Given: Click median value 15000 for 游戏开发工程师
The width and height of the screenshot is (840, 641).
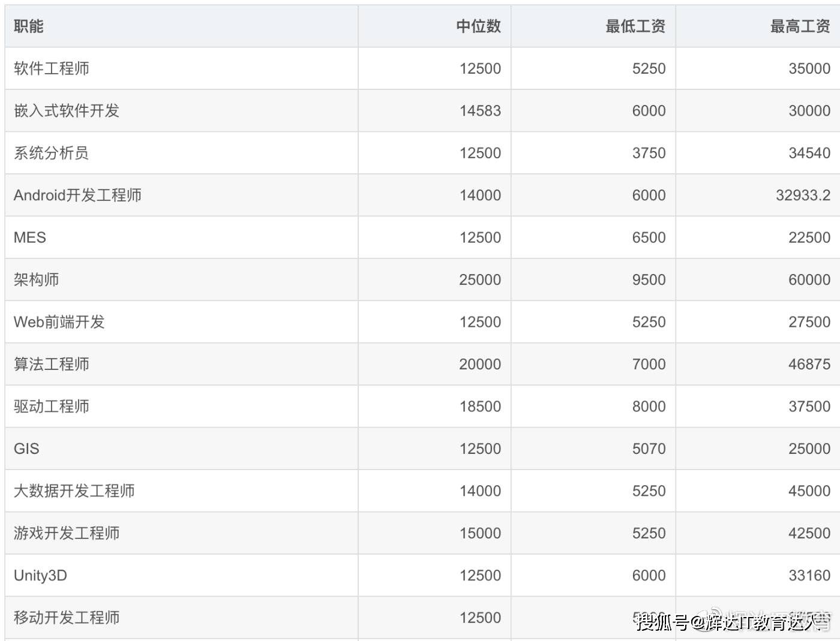Looking at the screenshot, I should [480, 533].
